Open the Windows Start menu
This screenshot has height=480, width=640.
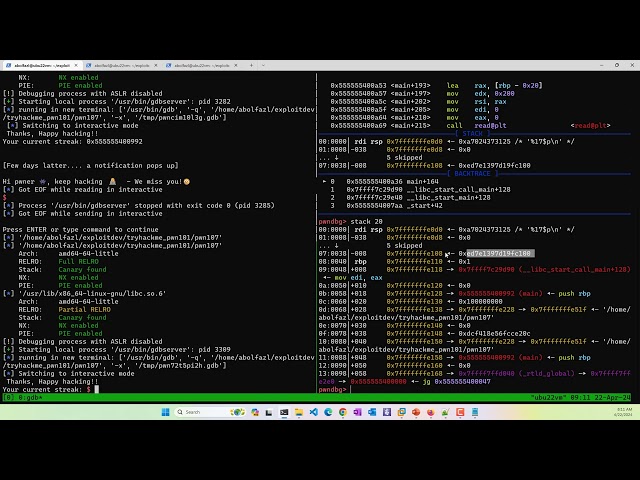point(165,412)
